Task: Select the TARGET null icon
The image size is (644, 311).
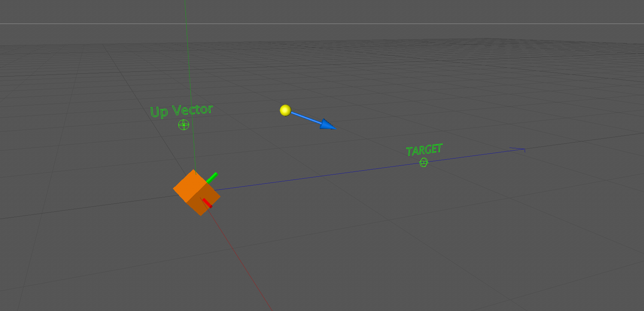Action: coord(424,163)
